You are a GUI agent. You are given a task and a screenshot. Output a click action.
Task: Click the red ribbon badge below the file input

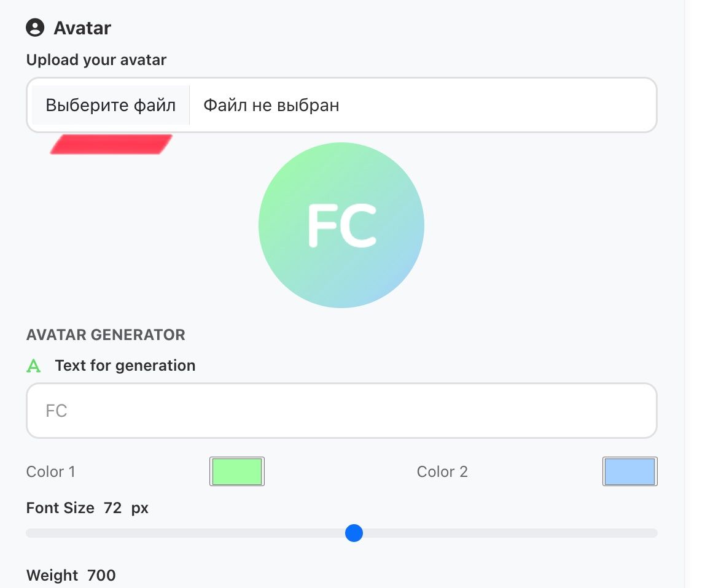click(x=111, y=144)
